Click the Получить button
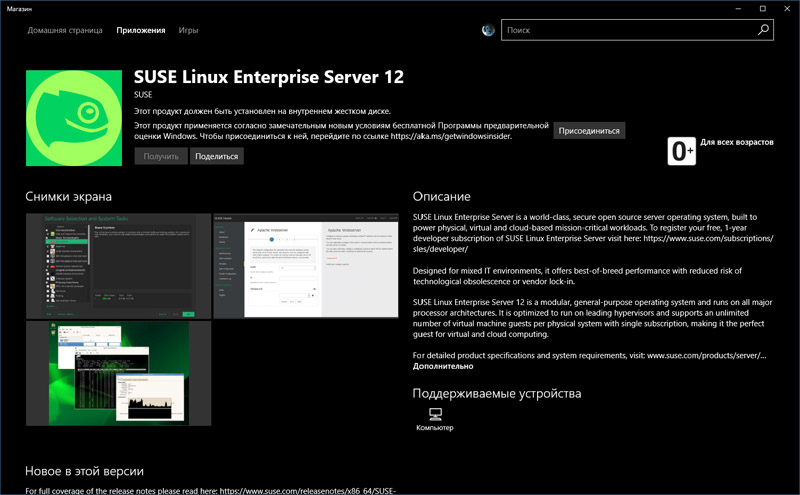 [161, 156]
